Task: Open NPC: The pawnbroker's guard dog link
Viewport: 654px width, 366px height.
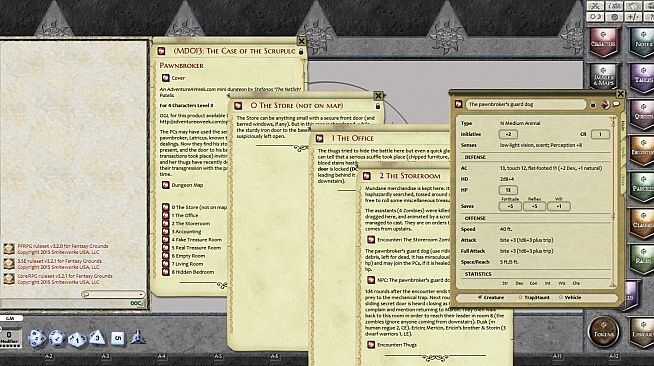Action: coord(371,280)
